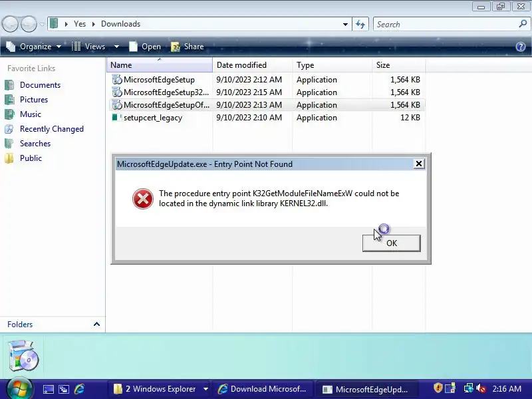Expand the Windows Explorer taskbar group arrow
This screenshot has width=532, height=399.
(205, 389)
